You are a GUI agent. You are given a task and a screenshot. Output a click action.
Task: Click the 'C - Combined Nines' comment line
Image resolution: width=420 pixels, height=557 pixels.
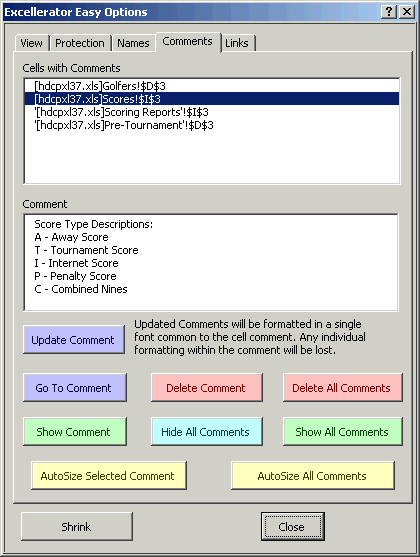[81, 289]
